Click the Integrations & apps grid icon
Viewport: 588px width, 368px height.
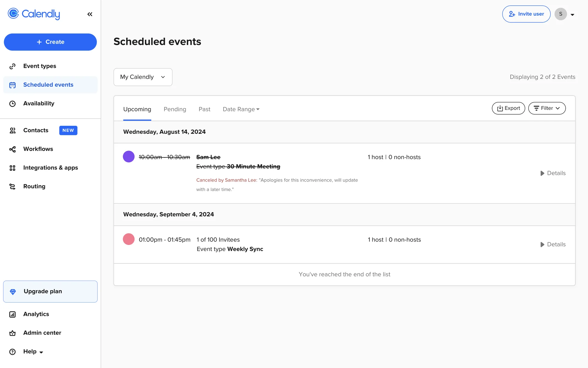(12, 168)
